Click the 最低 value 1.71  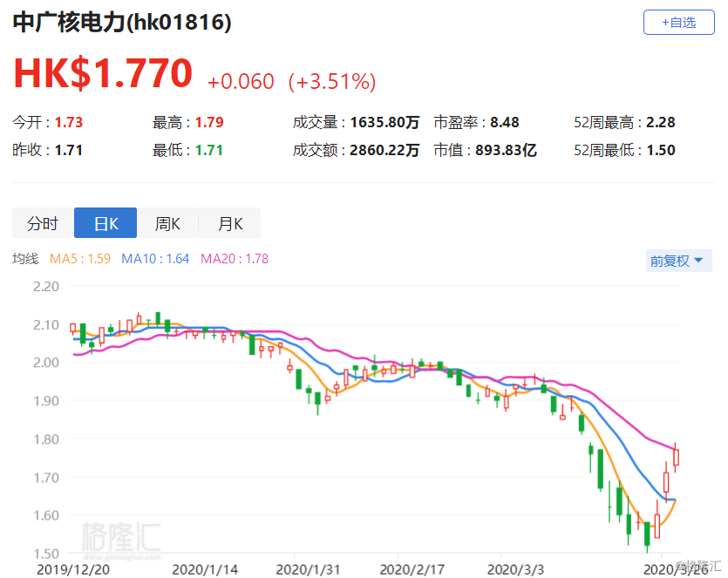pos(209,150)
